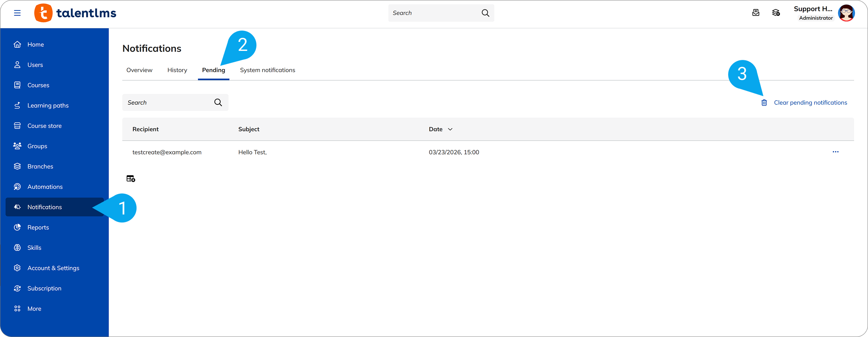
Task: Click the trash icon for clearing pending notifications
Action: tap(764, 103)
